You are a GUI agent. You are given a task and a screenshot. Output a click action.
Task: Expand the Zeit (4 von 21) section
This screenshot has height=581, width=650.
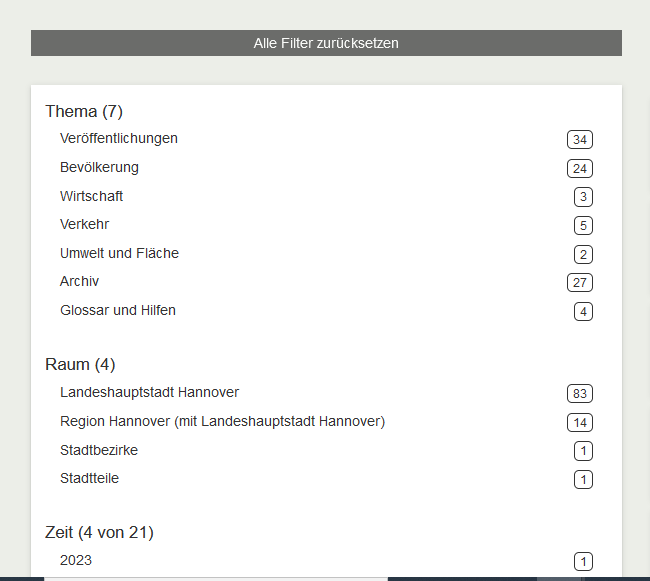point(99,532)
